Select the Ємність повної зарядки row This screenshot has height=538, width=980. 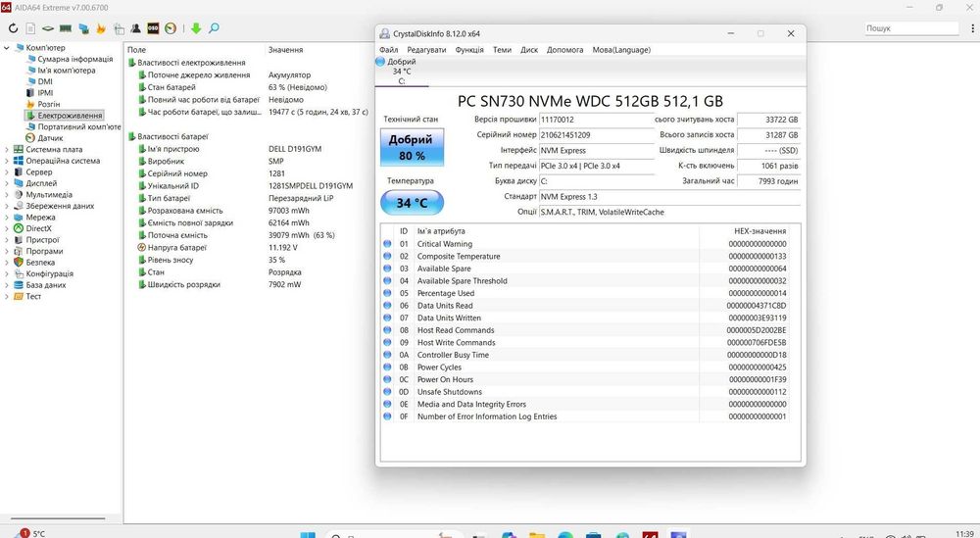pyautogui.click(x=249, y=223)
